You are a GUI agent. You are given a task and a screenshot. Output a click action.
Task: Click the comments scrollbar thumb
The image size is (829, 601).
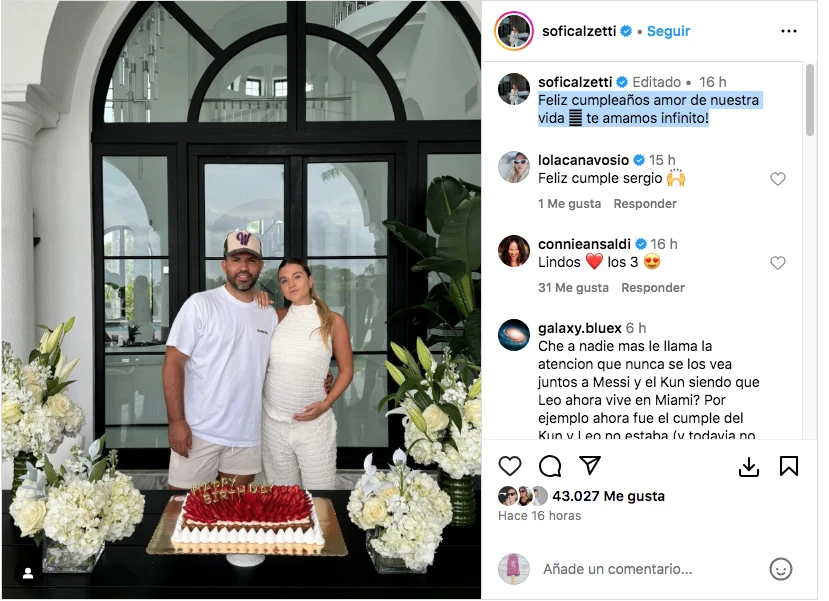809,100
